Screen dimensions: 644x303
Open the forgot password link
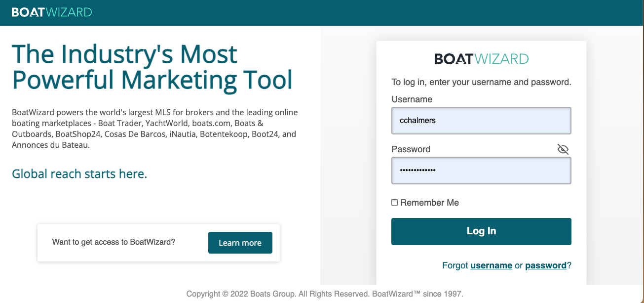(546, 265)
